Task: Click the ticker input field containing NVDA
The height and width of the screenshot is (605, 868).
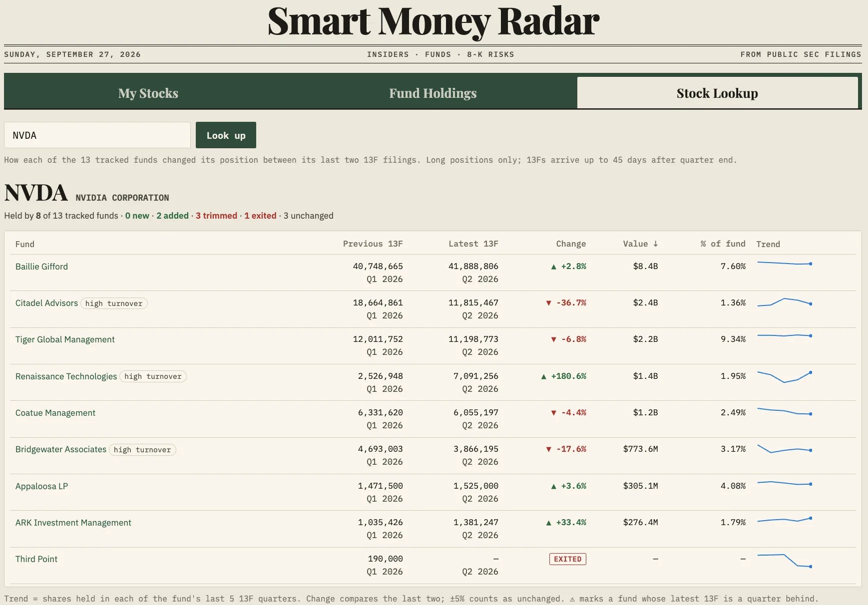Action: 97,135
